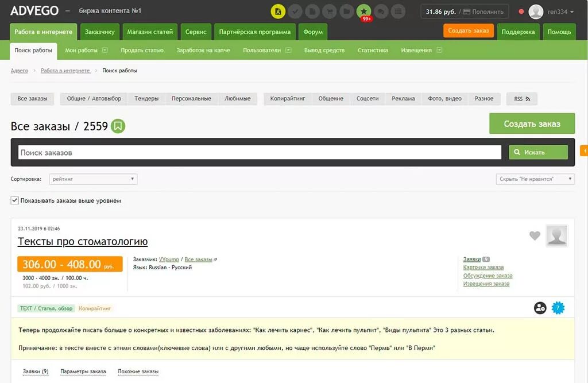The image size is (588, 383).
Task: Click the grey folder icon in header
Action: pos(347,11)
